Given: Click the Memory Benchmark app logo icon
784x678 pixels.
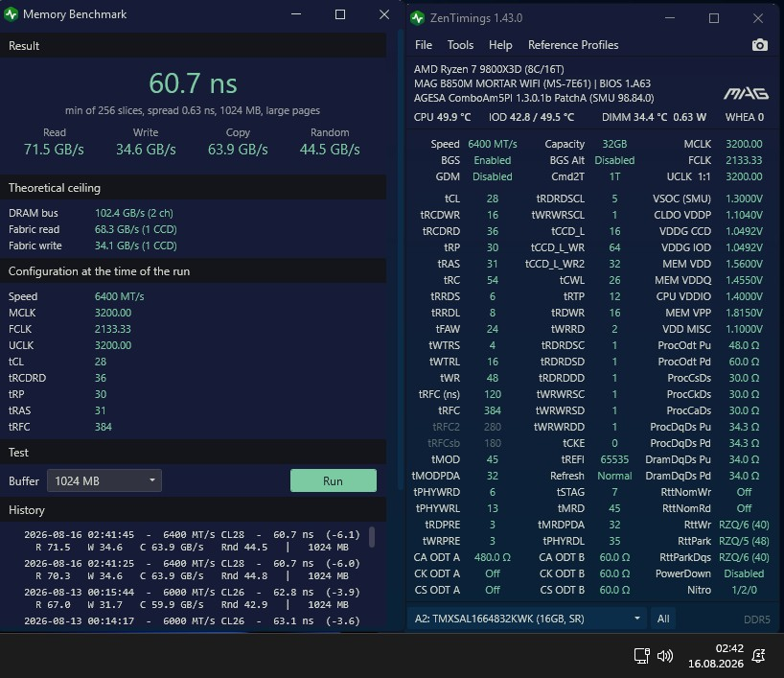Looking at the screenshot, I should [11, 14].
